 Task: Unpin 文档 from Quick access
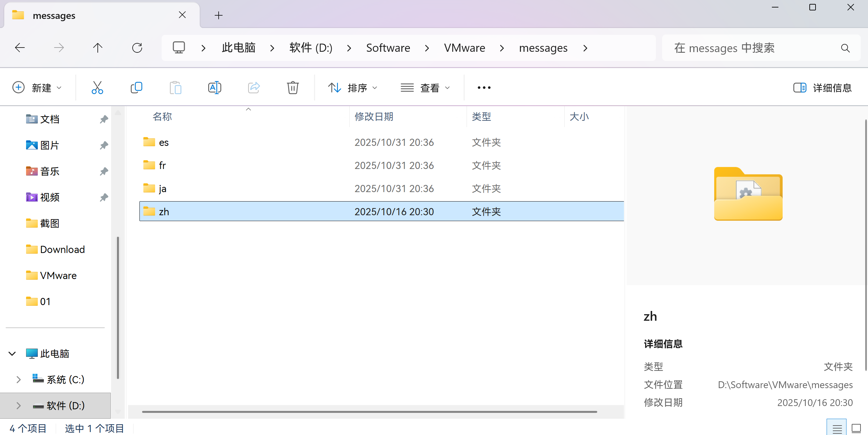pyautogui.click(x=104, y=119)
